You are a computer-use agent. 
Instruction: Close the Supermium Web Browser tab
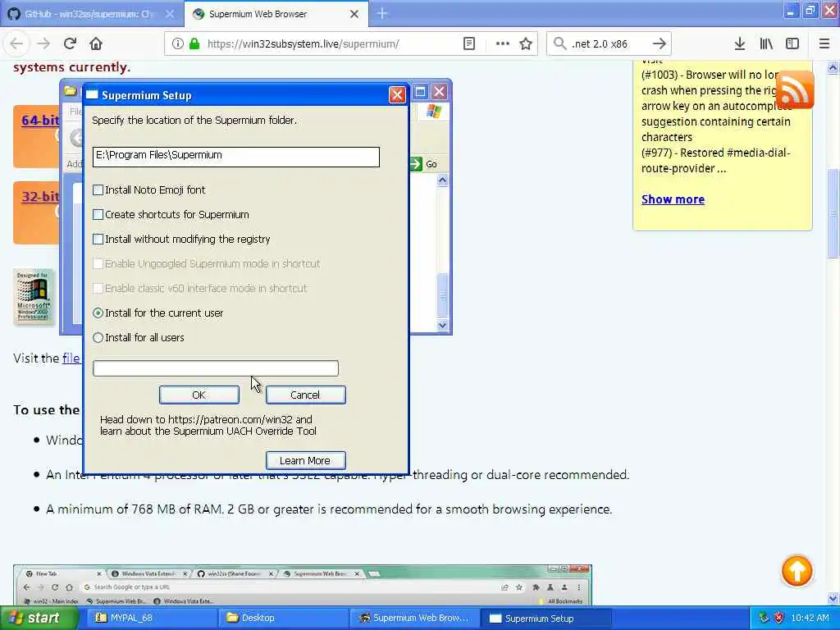(x=354, y=14)
